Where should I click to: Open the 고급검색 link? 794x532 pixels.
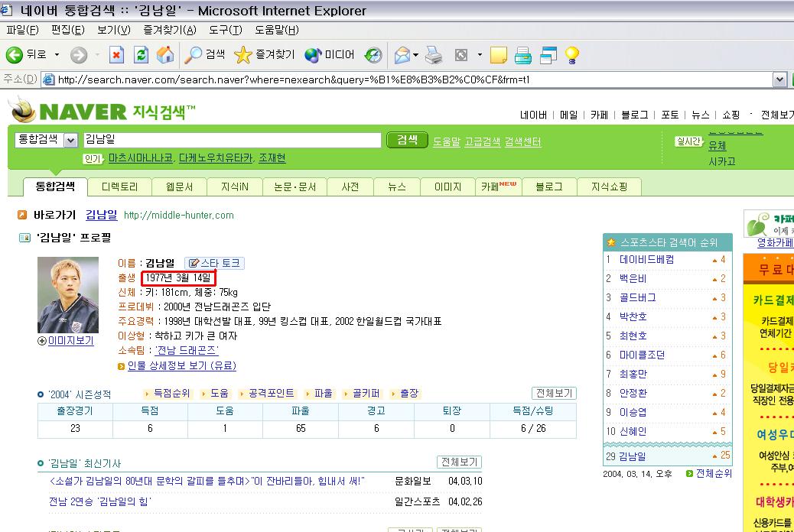point(482,142)
